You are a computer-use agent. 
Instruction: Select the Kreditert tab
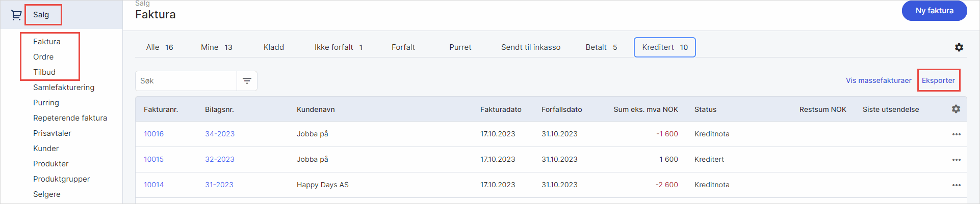click(664, 47)
